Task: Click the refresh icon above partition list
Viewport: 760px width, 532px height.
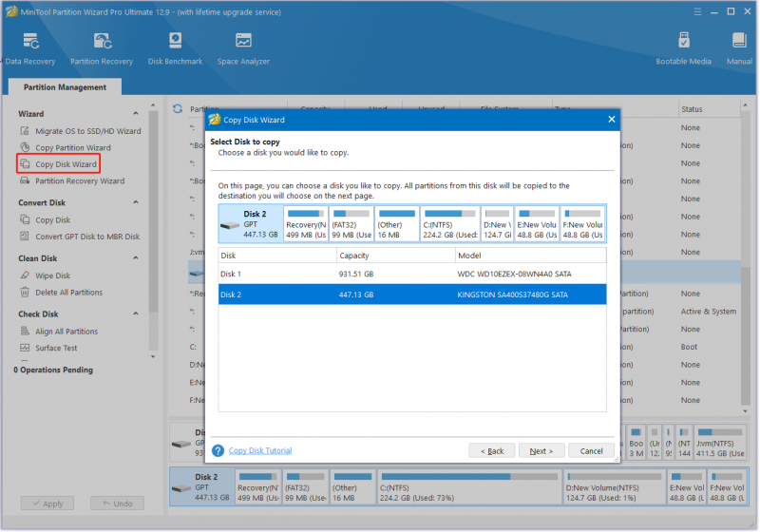Action: point(178,109)
